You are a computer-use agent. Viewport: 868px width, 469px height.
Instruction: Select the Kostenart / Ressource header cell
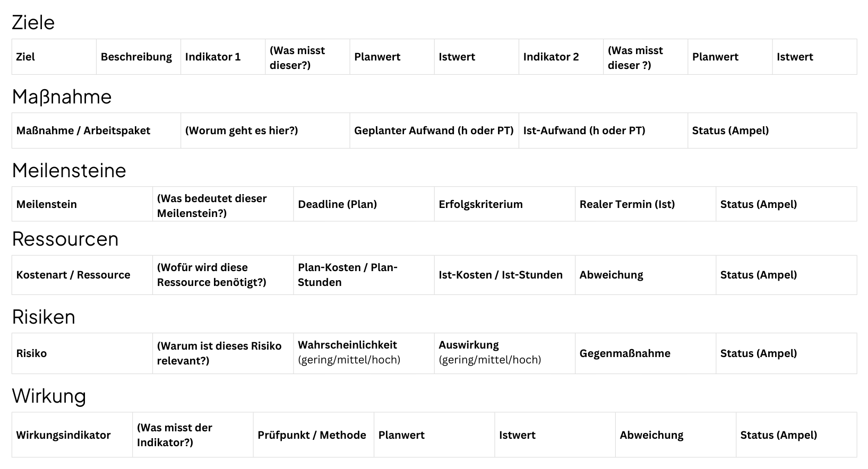[x=73, y=275]
